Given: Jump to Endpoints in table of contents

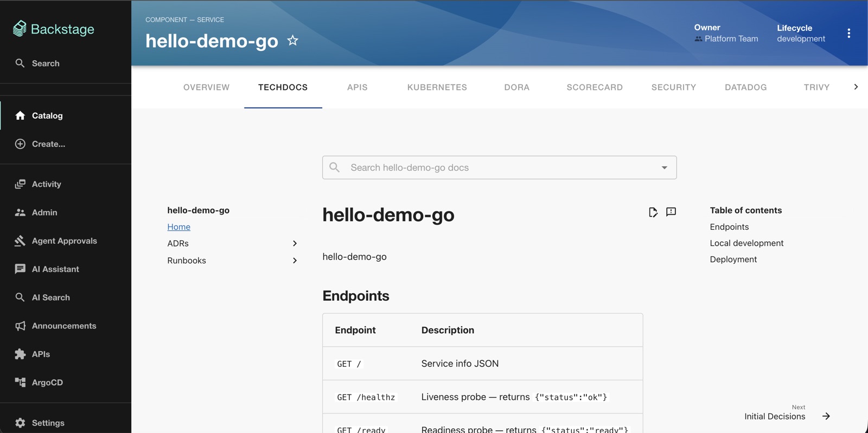Looking at the screenshot, I should [x=729, y=227].
